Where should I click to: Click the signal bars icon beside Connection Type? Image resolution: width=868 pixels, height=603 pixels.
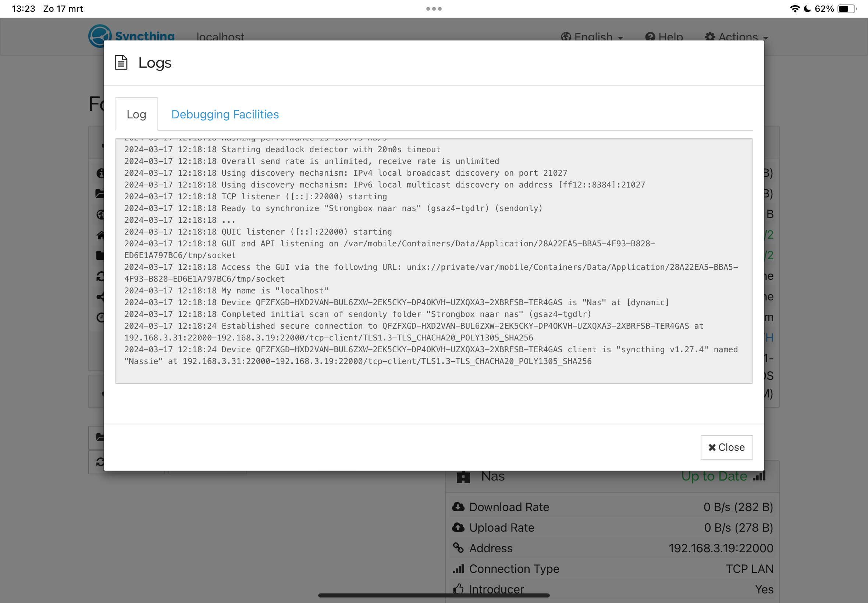(459, 568)
